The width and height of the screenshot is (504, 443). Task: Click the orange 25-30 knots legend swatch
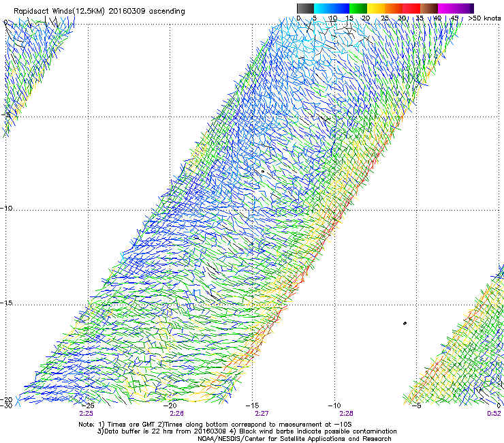[394, 8]
